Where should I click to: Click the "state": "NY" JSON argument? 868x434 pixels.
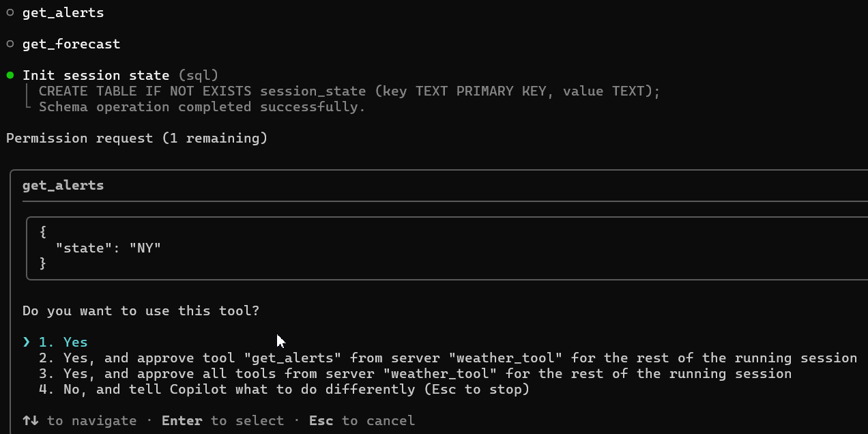[108, 248]
